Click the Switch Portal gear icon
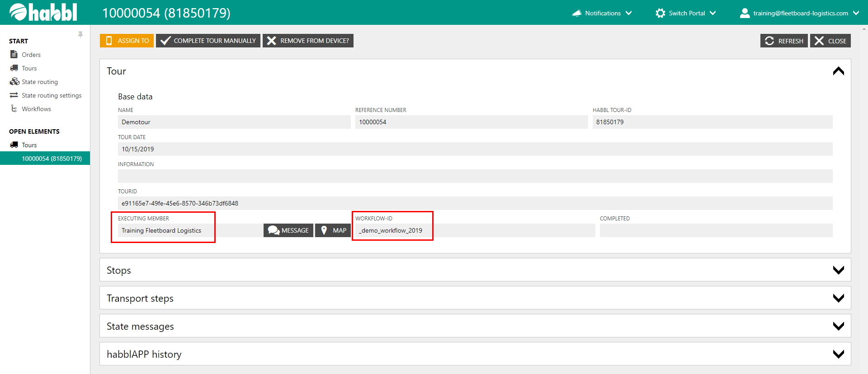The height and width of the screenshot is (374, 868). (x=660, y=13)
